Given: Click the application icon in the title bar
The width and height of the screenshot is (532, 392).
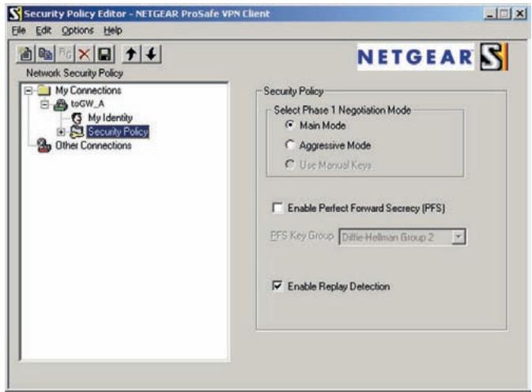Looking at the screenshot, I should click(15, 14).
